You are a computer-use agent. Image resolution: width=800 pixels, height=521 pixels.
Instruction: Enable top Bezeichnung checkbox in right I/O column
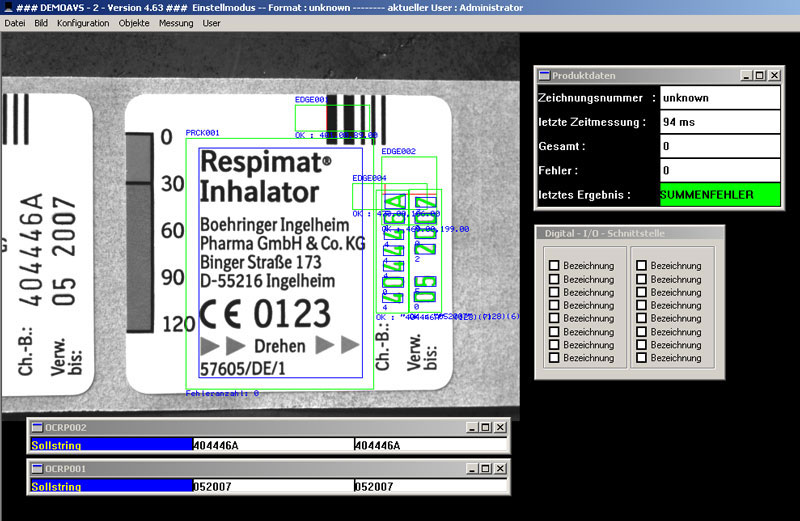pyautogui.click(x=640, y=266)
